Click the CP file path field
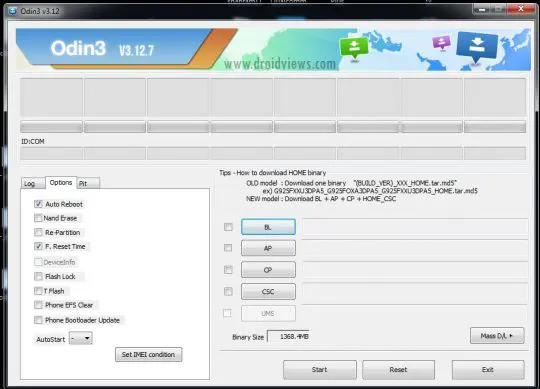540x389 pixels. click(415, 270)
